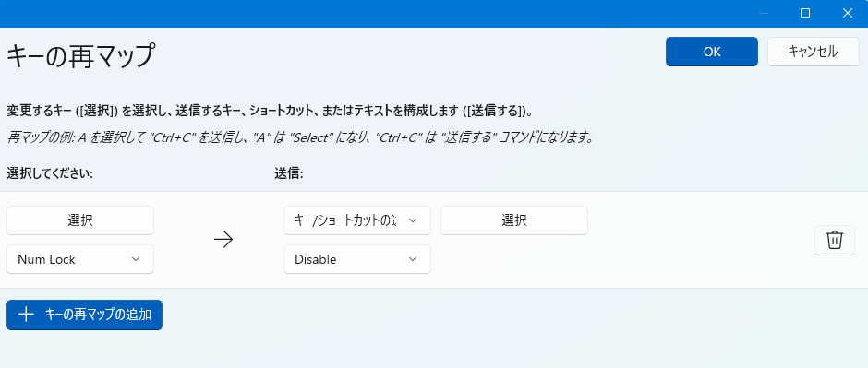The height and width of the screenshot is (368, 868).
Task: Close the window with the X icon
Action: click(x=847, y=13)
